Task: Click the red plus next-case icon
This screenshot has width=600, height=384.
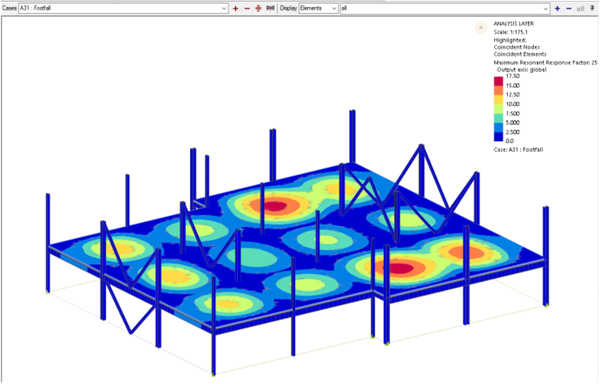Action: (x=236, y=8)
